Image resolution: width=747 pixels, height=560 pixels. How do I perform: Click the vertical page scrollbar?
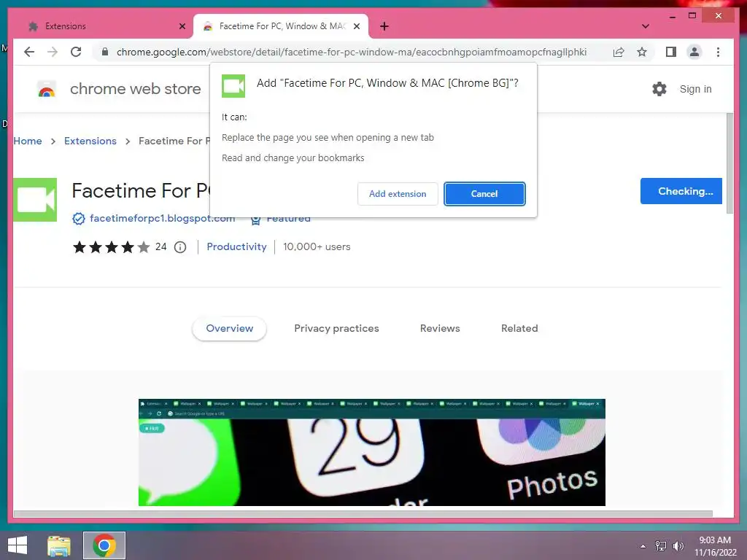click(x=729, y=164)
